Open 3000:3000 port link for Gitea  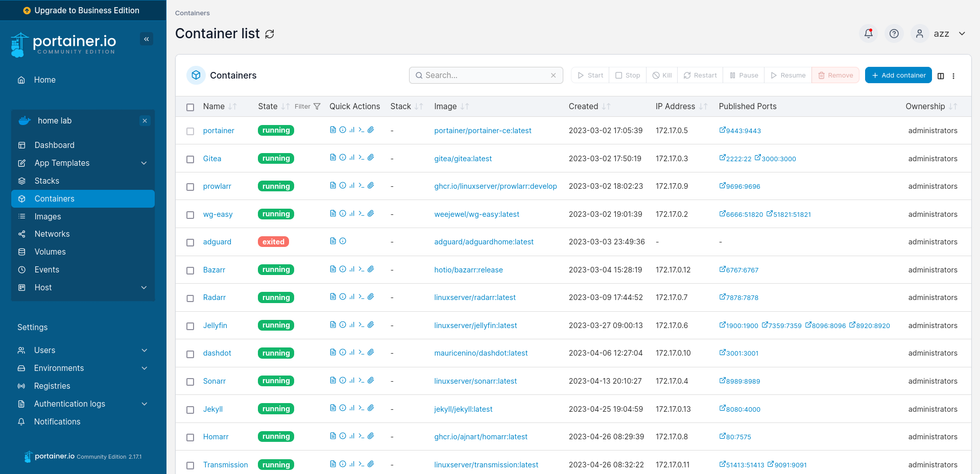[x=775, y=159]
